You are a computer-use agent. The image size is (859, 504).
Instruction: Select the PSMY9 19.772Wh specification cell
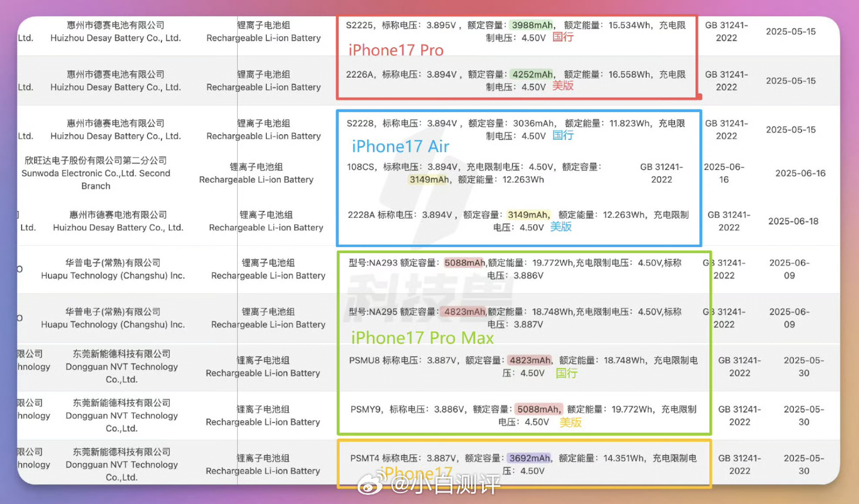click(x=524, y=415)
